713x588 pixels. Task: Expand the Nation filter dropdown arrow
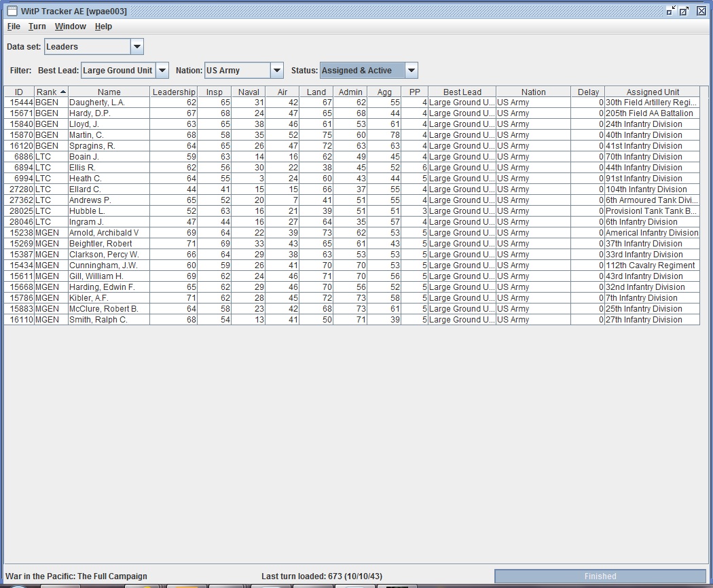tap(276, 71)
